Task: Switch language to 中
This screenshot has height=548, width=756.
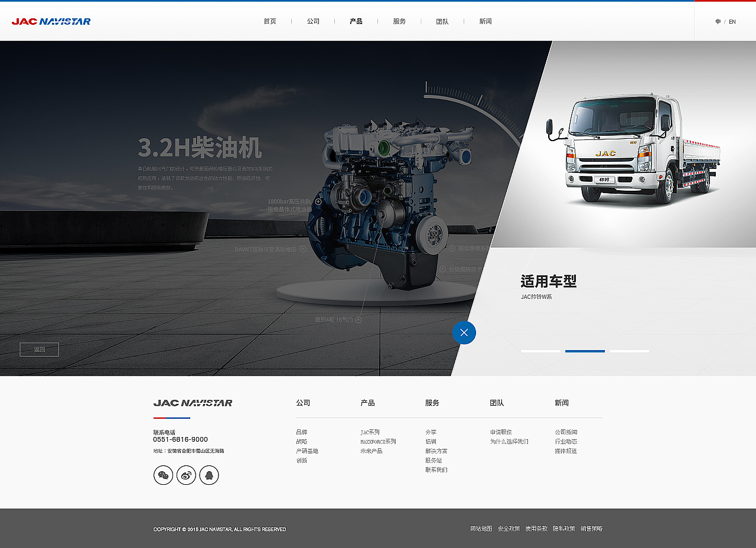Action: 718,22
